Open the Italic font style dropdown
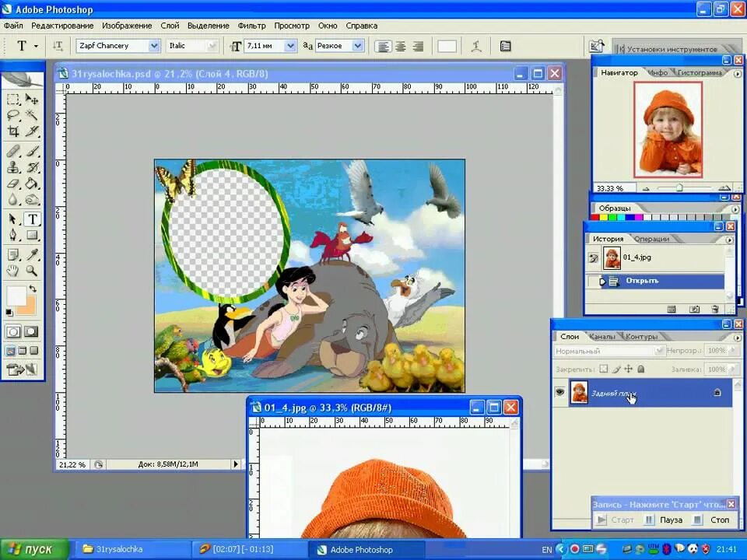The image size is (747, 560). pos(212,46)
